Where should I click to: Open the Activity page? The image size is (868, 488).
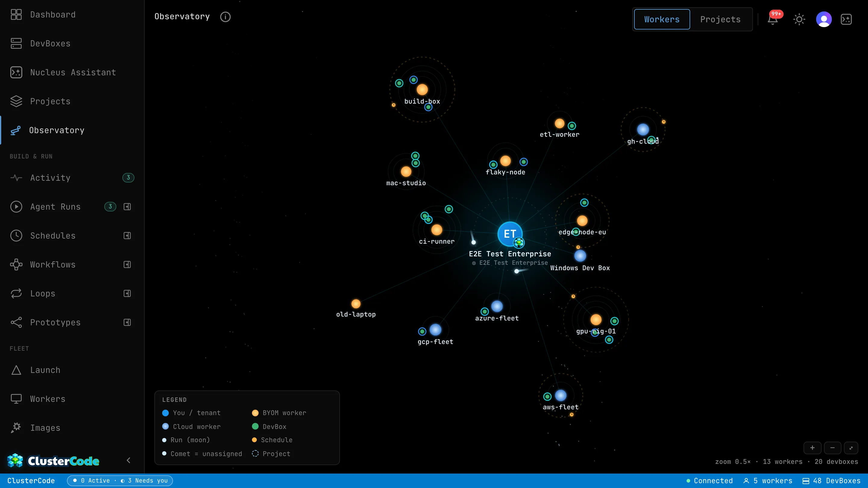point(72,178)
